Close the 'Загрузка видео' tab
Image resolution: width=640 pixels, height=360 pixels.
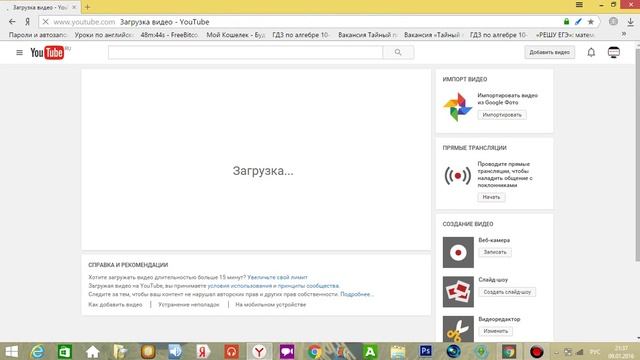click(74, 7)
